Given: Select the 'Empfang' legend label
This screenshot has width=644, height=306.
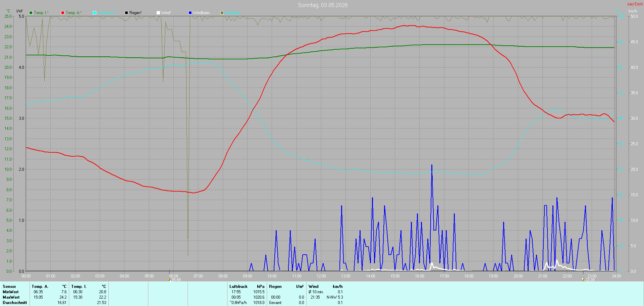Looking at the screenshot, I should (232, 13).
